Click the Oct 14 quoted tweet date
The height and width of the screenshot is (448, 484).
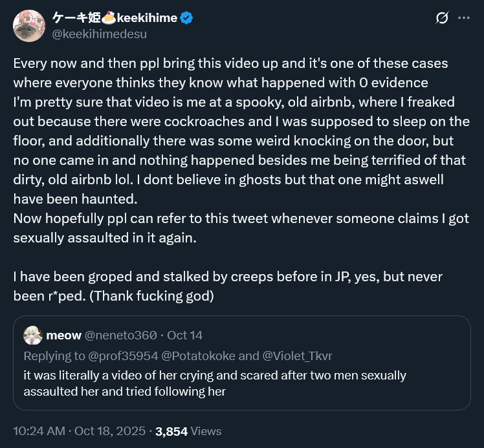184,335
